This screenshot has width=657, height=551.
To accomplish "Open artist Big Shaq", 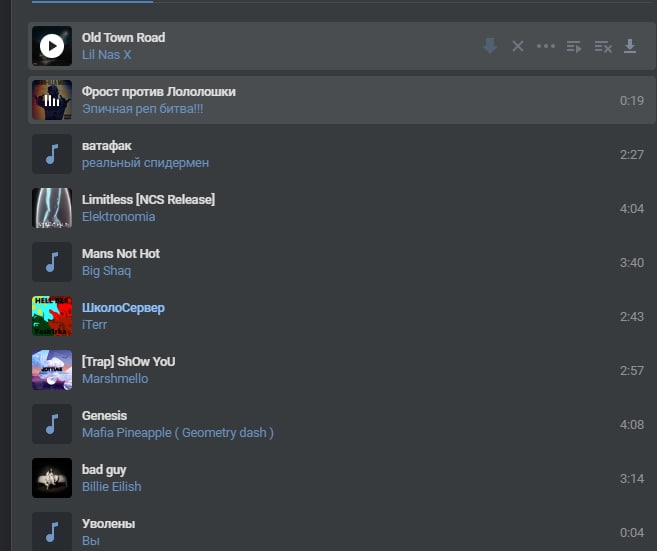I will (106, 271).
